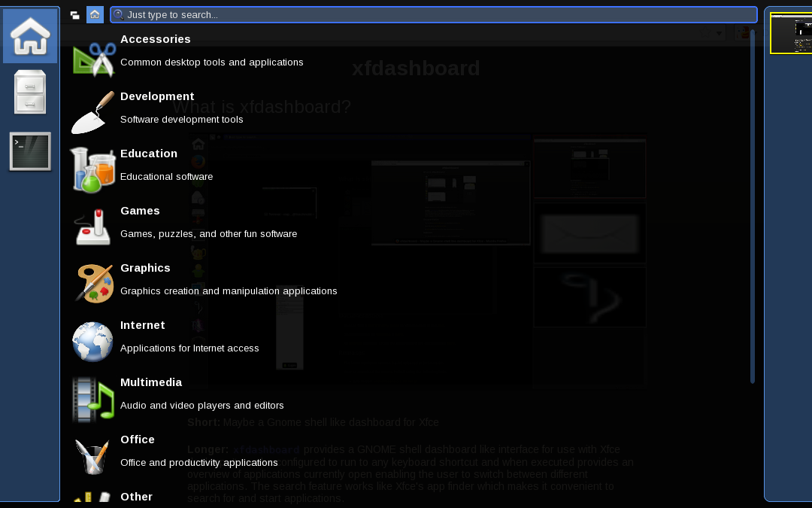Image resolution: width=812 pixels, height=508 pixels.
Task: Click the Development trowel icon
Action: pyautogui.click(x=93, y=113)
